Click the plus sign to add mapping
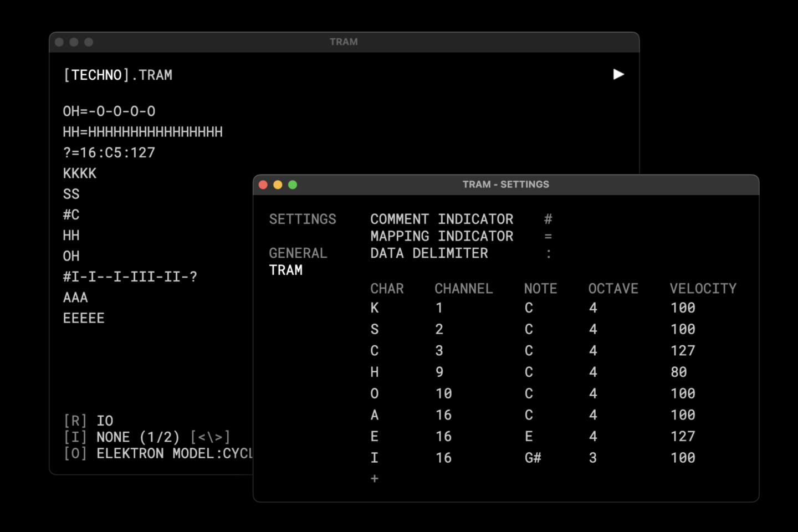The height and width of the screenshot is (532, 798). click(375, 478)
